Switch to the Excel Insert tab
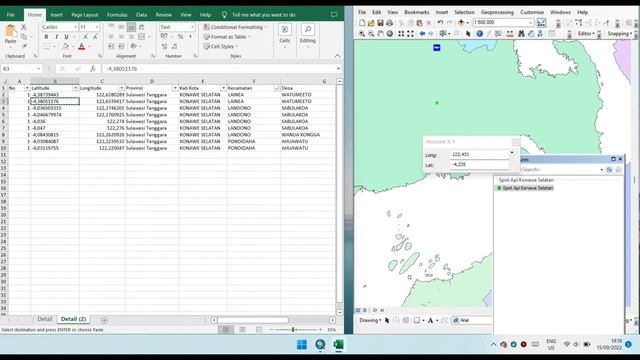640x360 pixels. [56, 15]
